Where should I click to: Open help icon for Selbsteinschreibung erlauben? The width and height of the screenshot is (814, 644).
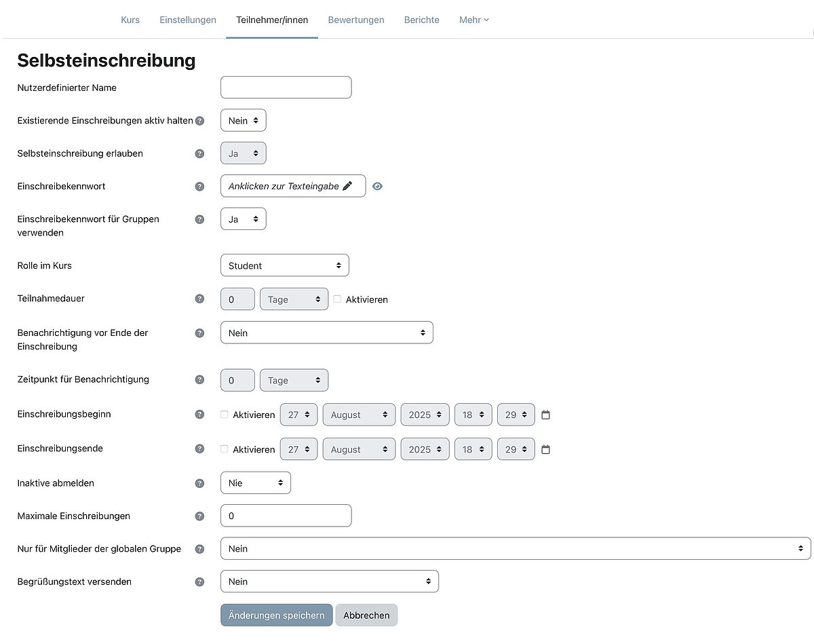click(x=199, y=153)
